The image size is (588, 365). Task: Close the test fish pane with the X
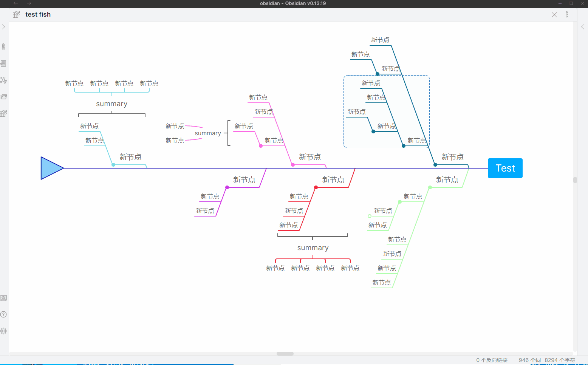click(x=554, y=15)
